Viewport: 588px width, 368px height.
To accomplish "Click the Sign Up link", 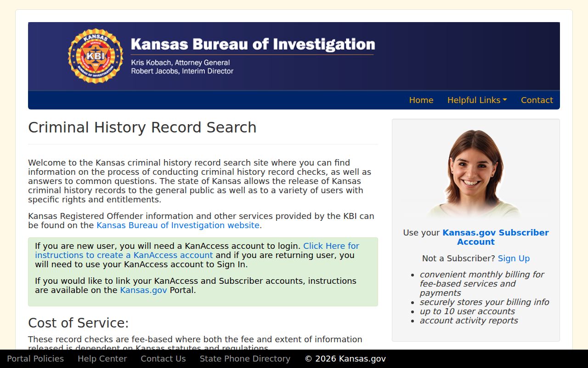I will tap(514, 259).
